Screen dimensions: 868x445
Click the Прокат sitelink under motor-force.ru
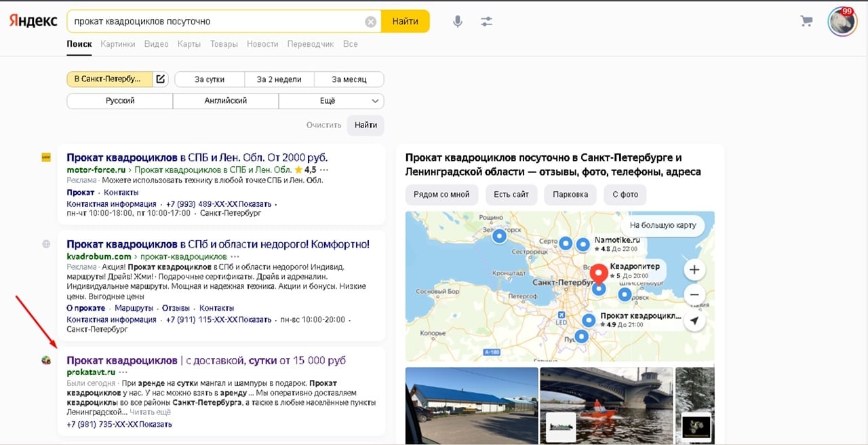point(81,193)
